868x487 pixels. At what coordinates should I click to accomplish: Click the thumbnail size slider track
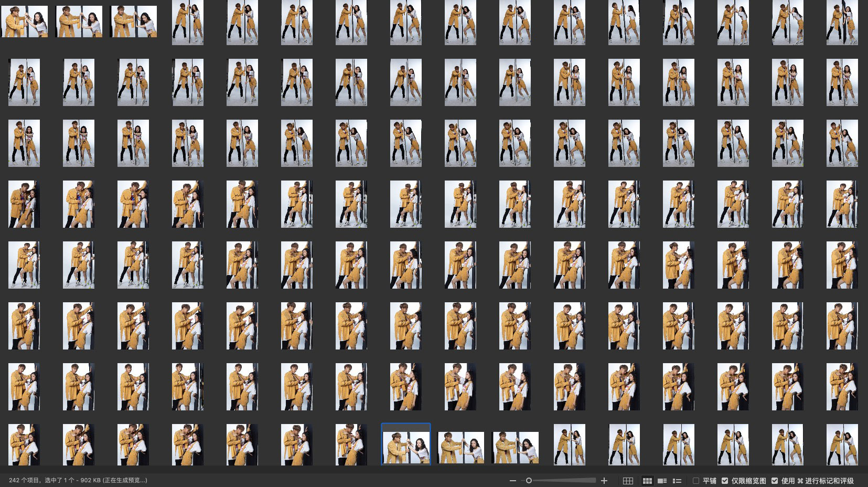coord(559,481)
